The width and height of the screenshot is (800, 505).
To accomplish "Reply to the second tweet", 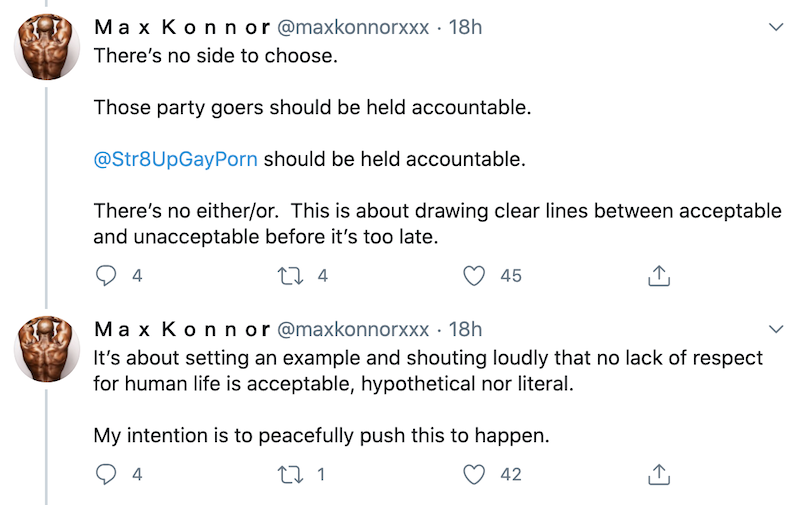I will coord(106,475).
